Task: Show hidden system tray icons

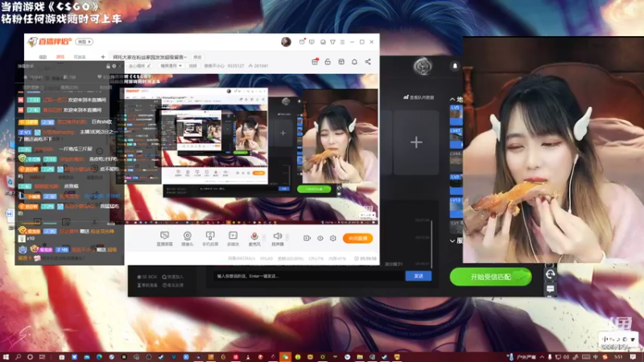Action: click(542, 357)
